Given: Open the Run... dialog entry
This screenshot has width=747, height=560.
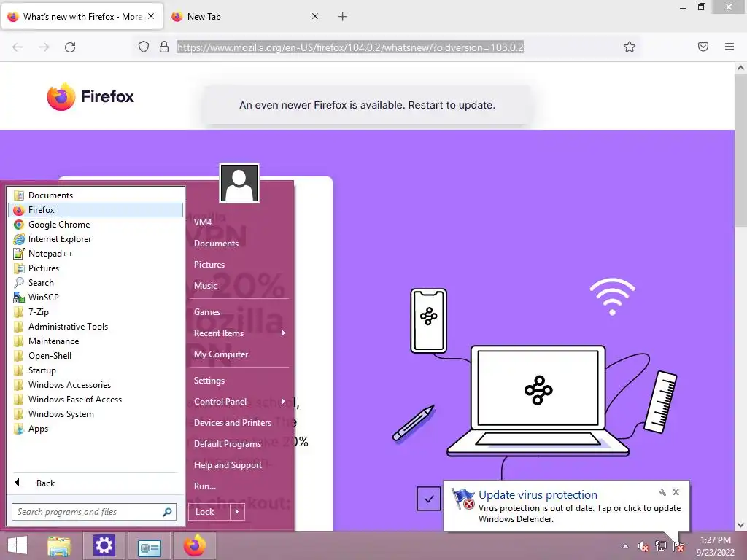Looking at the screenshot, I should (x=239, y=486).
